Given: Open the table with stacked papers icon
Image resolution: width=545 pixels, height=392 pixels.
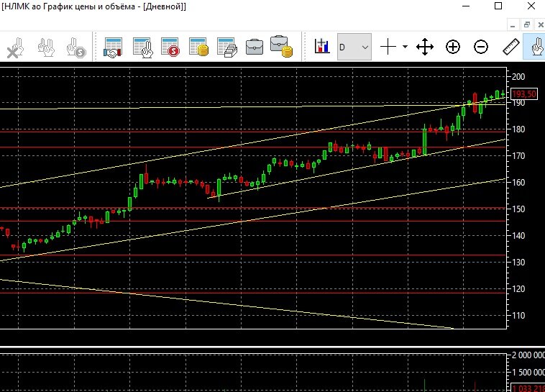Looking at the screenshot, I should tap(226, 47).
